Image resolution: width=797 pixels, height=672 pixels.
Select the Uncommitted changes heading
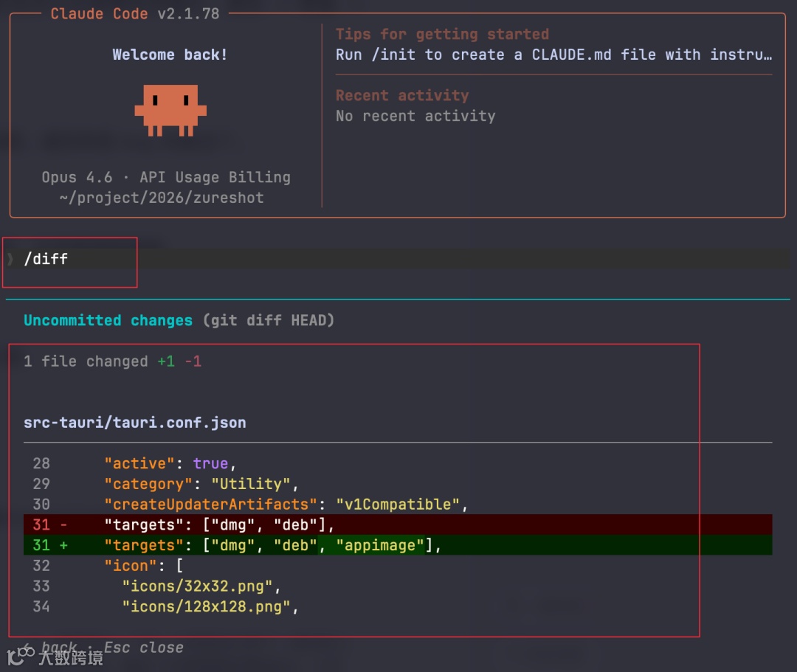pos(108,320)
